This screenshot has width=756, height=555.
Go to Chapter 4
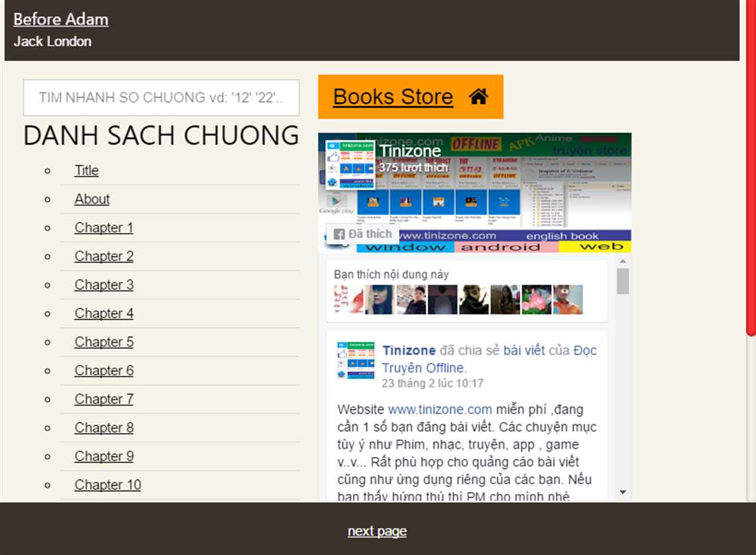103,313
